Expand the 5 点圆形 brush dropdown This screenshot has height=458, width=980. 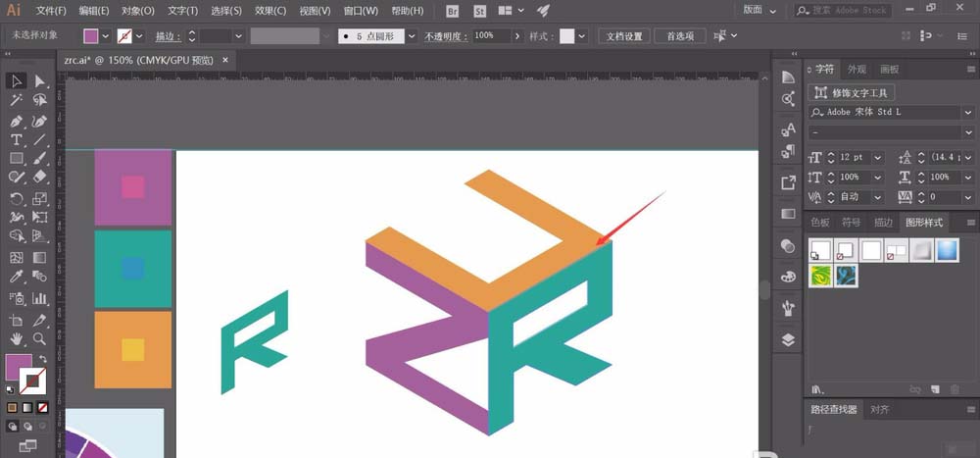[x=412, y=36]
